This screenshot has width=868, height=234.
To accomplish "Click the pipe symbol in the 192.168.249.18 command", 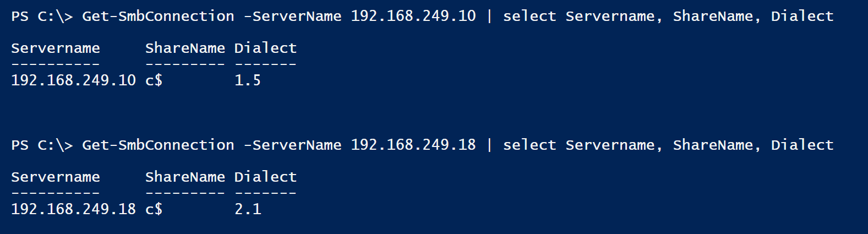I will [x=489, y=145].
